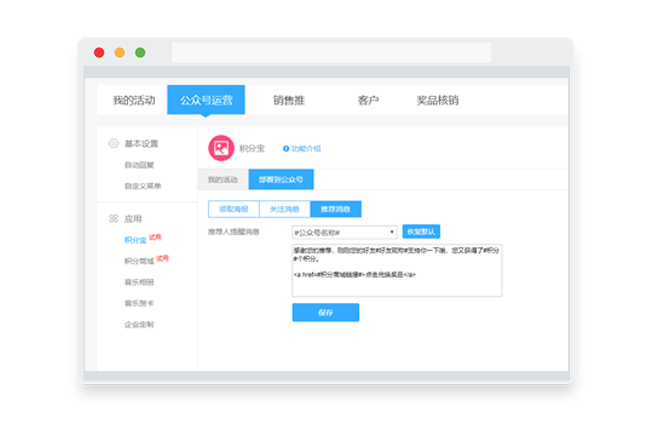Select 积分宝 in the sidebar apps list
660x430 pixels.
coord(135,240)
